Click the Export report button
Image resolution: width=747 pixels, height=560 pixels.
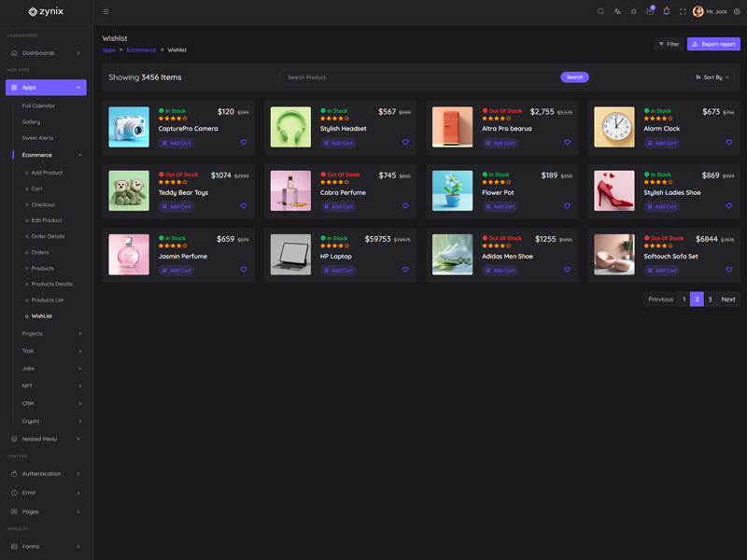point(713,44)
